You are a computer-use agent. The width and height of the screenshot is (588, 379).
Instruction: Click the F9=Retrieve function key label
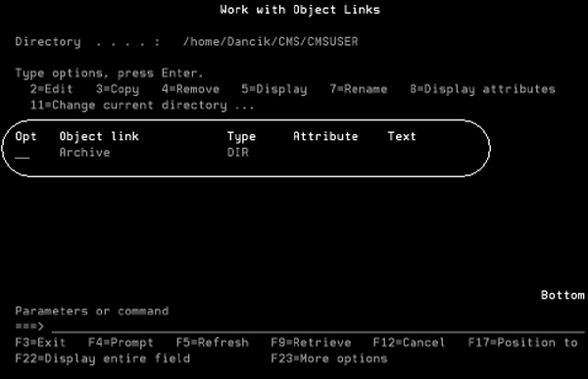point(312,343)
